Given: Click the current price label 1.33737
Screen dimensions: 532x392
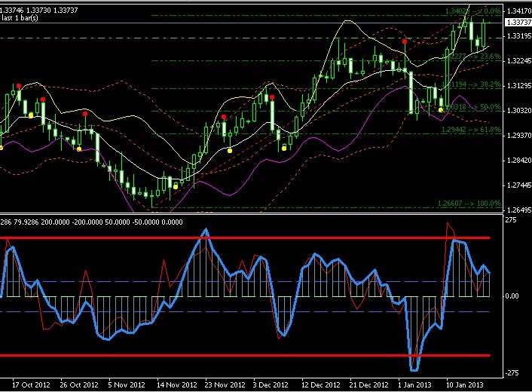Looking at the screenshot, I should pos(518,23).
